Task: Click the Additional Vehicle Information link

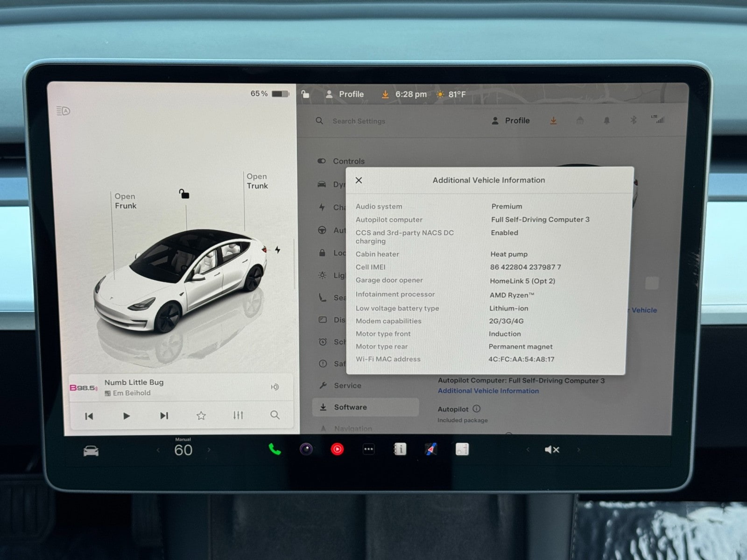Action: click(488, 391)
